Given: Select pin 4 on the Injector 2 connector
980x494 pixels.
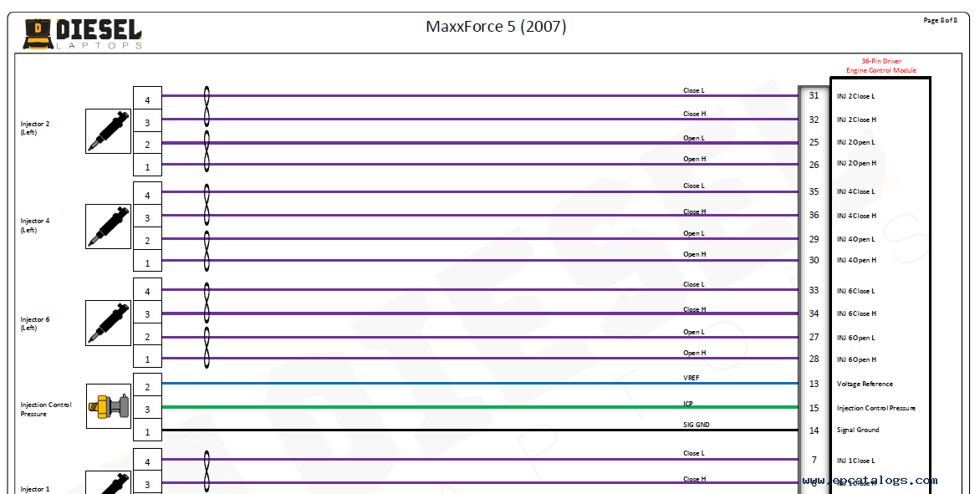Looking at the screenshot, I should [x=147, y=98].
